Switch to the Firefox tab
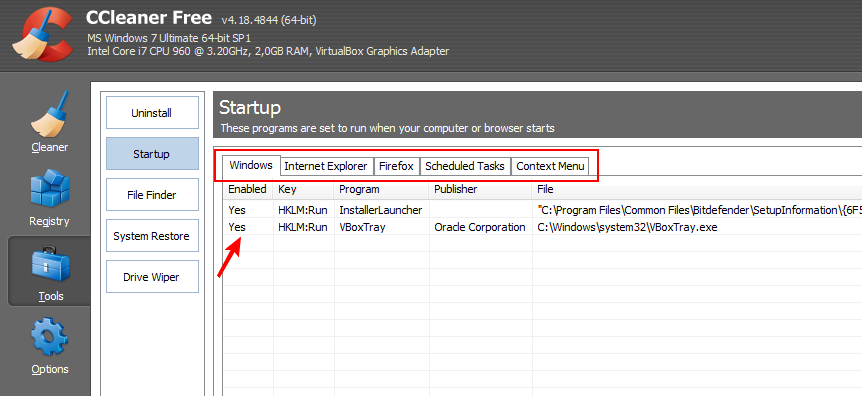 coord(396,166)
